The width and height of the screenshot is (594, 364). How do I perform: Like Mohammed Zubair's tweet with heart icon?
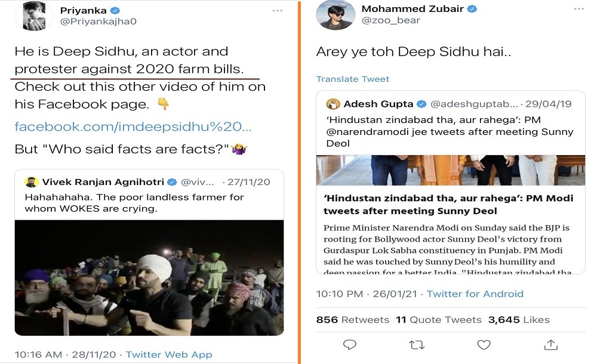484,345
